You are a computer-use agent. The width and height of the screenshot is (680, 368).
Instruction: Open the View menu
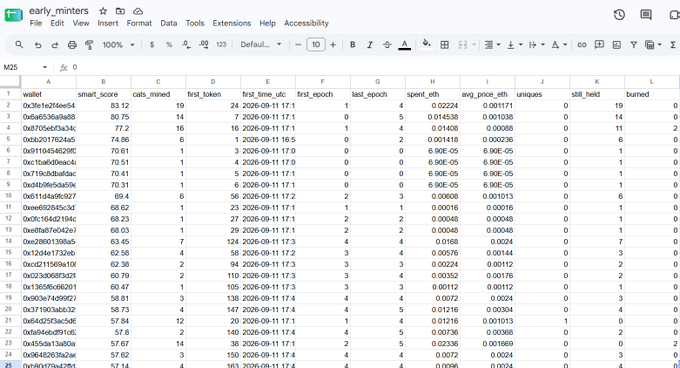tap(81, 23)
